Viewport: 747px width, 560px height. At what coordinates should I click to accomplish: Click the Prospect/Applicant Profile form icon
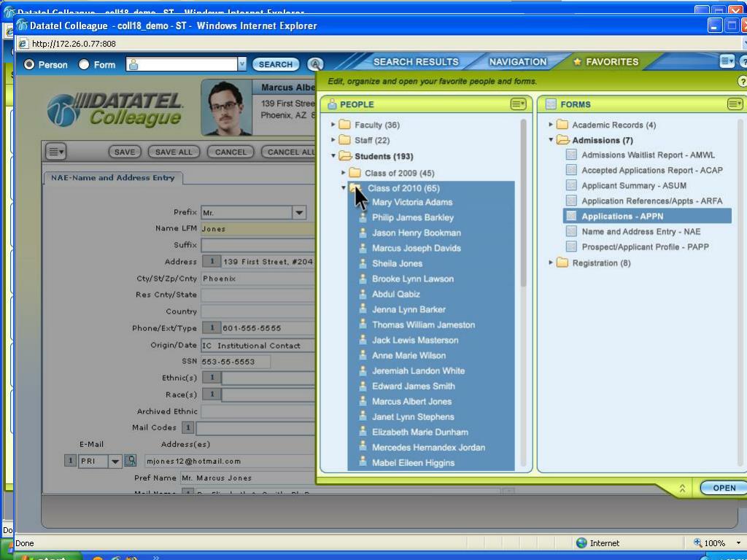(x=570, y=246)
